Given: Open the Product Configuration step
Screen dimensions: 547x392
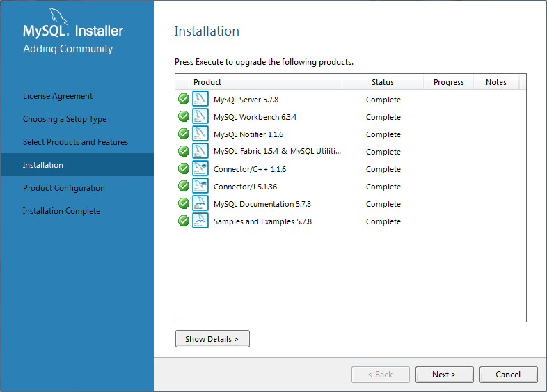Looking at the screenshot, I should click(64, 188).
